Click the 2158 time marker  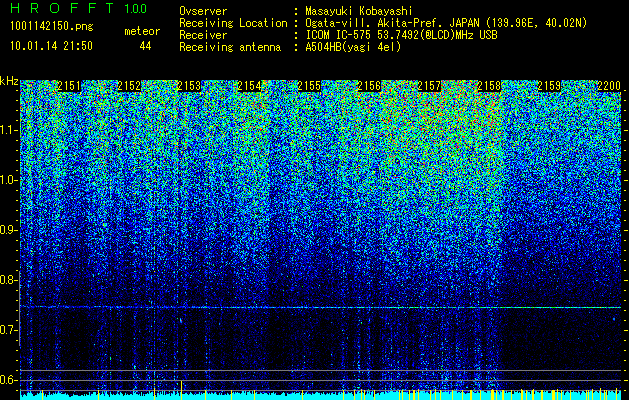489,86
